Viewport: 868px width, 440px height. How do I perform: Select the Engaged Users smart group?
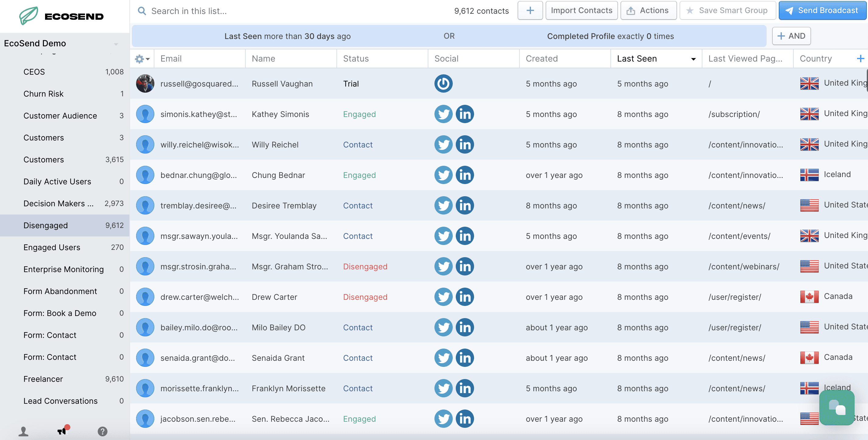(52, 247)
